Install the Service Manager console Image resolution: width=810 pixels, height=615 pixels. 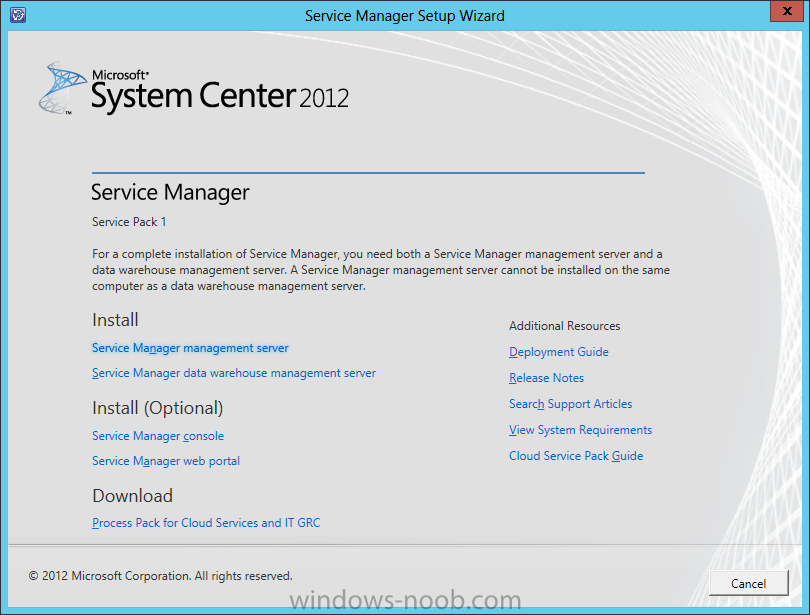click(x=158, y=436)
